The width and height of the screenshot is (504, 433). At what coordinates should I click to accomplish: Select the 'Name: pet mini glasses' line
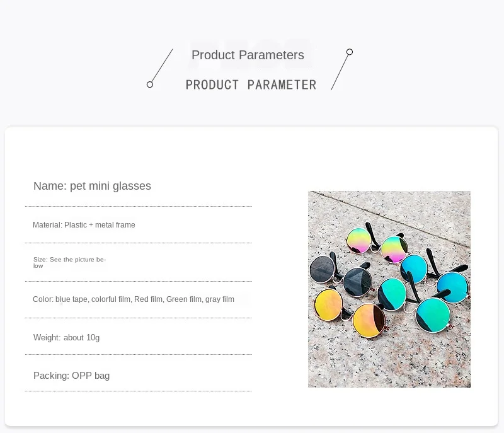point(92,186)
